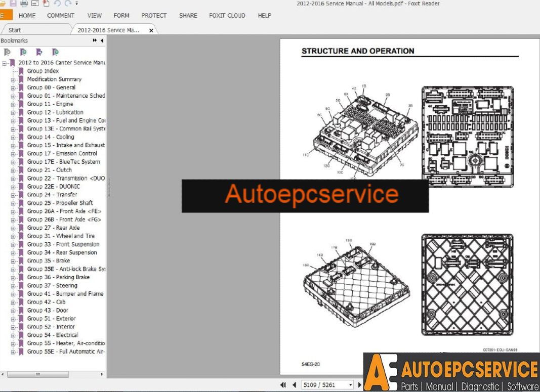Open the COMMENT ribbon tab
The height and width of the screenshot is (392, 540).
pyautogui.click(x=61, y=16)
